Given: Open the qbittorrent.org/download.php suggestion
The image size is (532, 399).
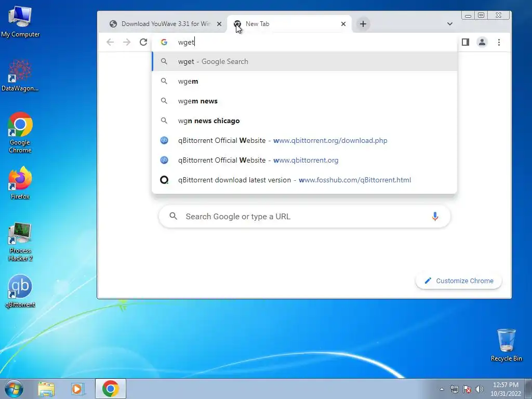Looking at the screenshot, I should point(304,140).
